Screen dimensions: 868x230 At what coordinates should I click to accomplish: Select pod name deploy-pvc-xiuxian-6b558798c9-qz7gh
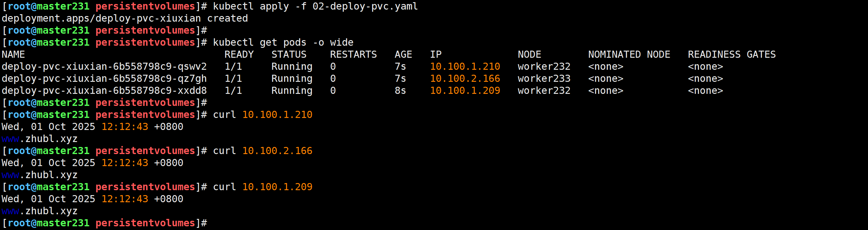coord(104,79)
